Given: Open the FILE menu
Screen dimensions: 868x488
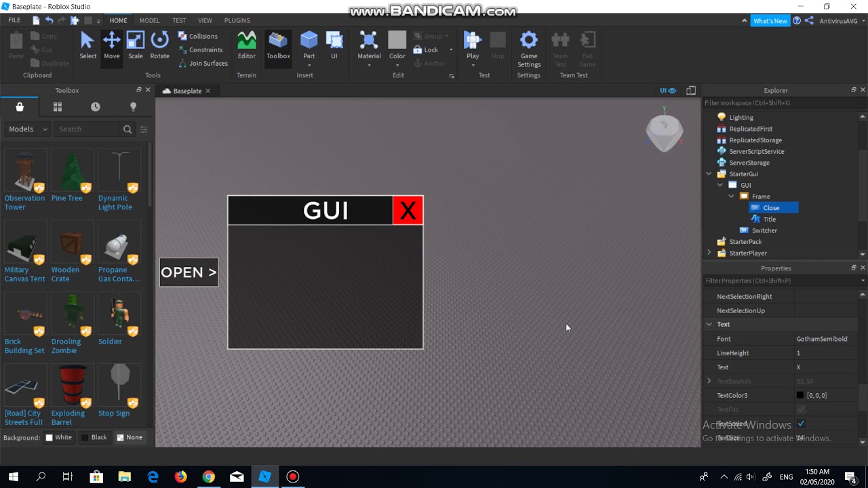Looking at the screenshot, I should (x=14, y=20).
